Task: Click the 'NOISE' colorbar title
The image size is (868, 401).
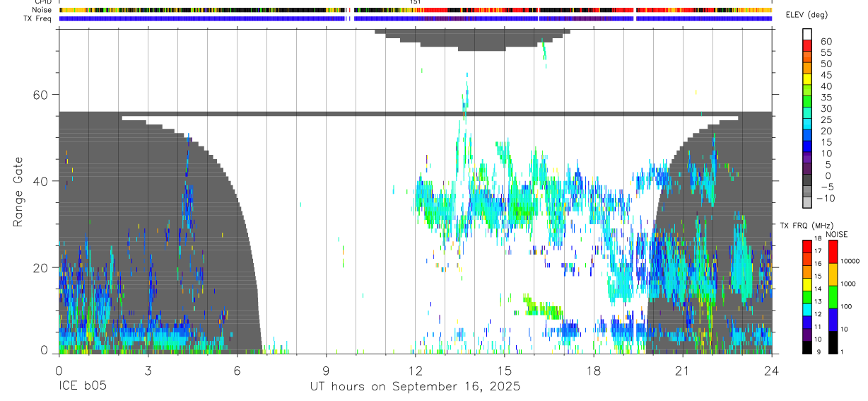Action: 837,235
